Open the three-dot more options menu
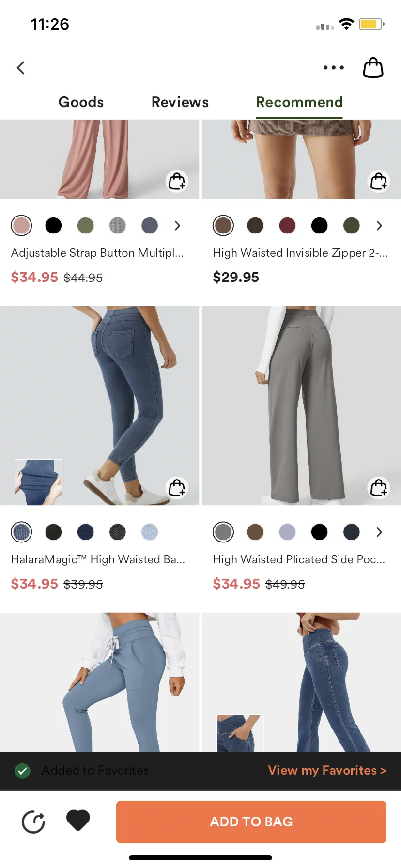 click(334, 68)
